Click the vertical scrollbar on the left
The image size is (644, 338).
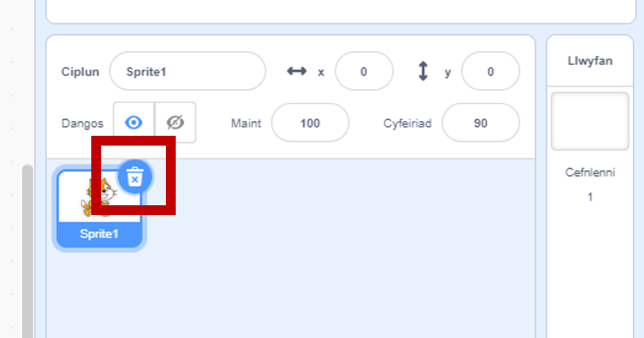point(27,250)
